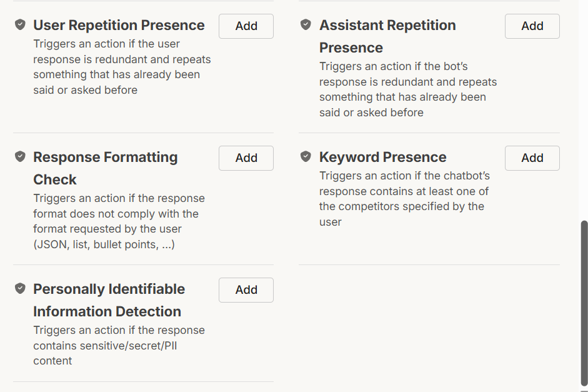Add the Response Formatting Check guardrail
This screenshot has width=588, height=392.
coord(246,158)
